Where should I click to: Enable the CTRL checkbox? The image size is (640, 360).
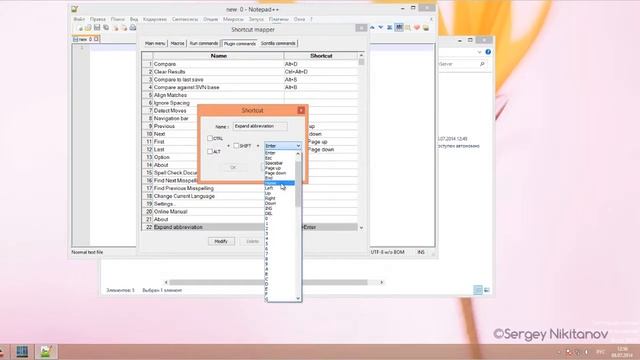[210, 138]
